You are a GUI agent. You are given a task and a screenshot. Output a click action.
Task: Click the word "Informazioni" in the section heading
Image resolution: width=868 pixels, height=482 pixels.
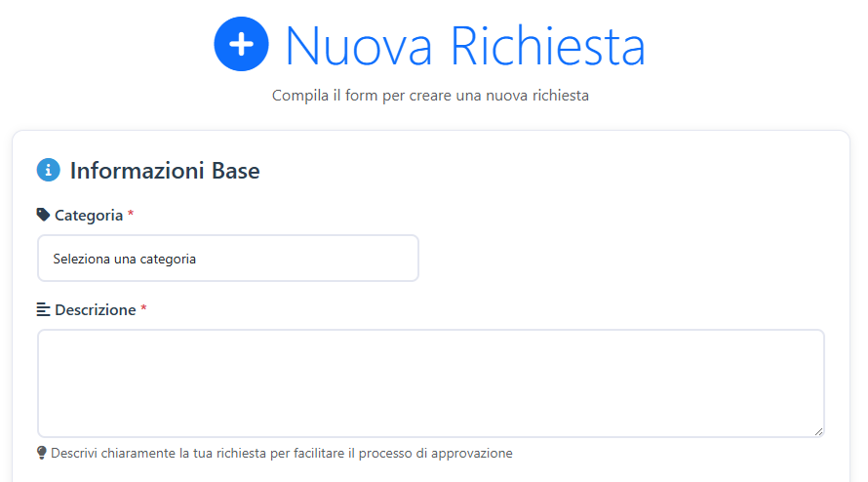tap(138, 171)
